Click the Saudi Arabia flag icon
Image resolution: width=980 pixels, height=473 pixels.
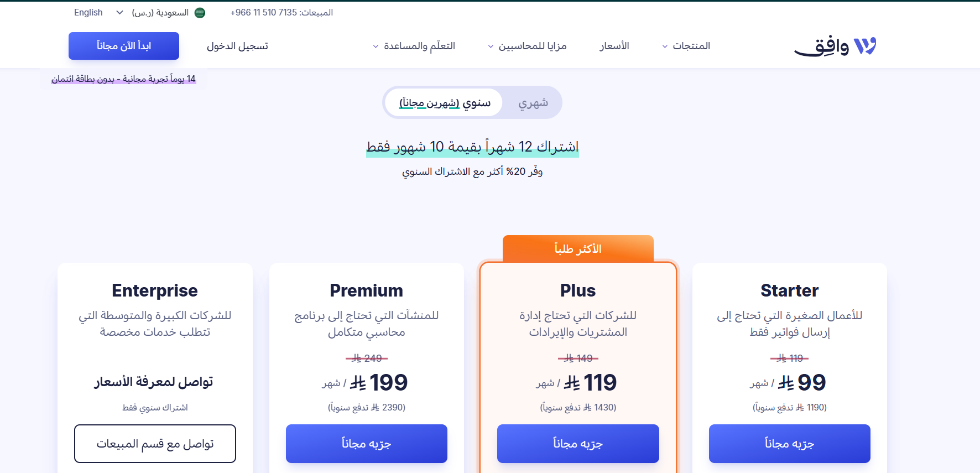point(199,12)
